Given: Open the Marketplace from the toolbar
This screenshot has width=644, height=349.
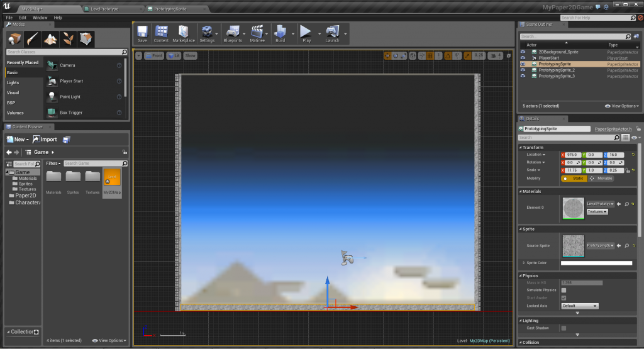Looking at the screenshot, I should (x=184, y=33).
